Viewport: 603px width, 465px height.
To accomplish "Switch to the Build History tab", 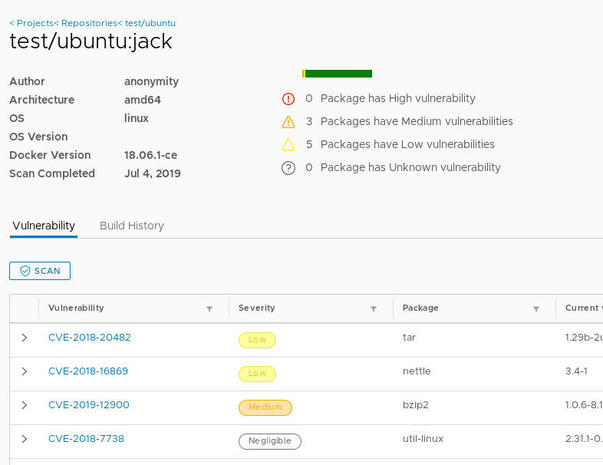I will click(131, 226).
